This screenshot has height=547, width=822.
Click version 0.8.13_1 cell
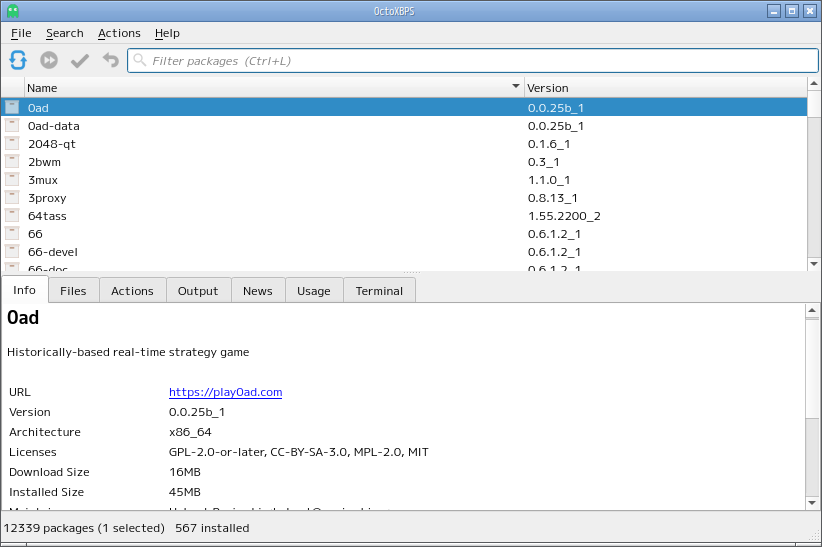[x=553, y=198]
